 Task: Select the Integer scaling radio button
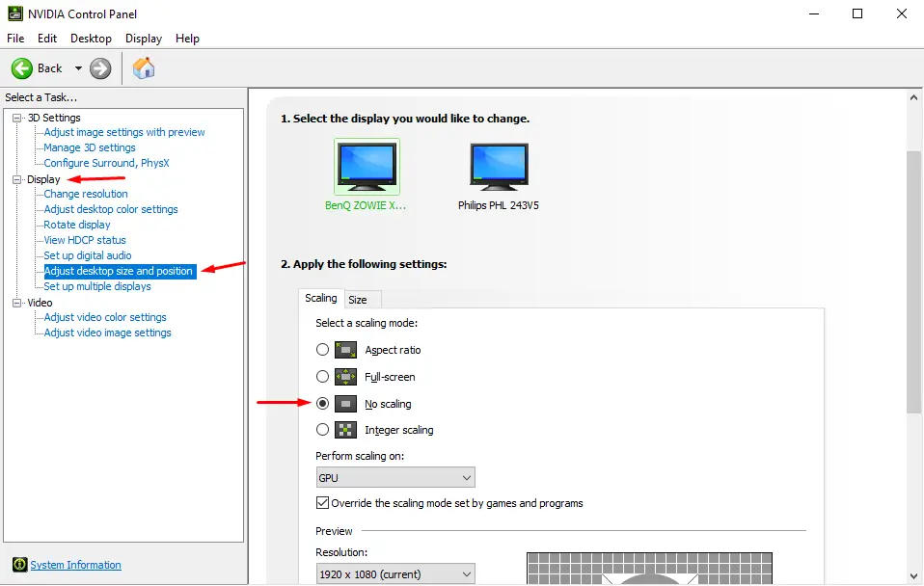(322, 430)
